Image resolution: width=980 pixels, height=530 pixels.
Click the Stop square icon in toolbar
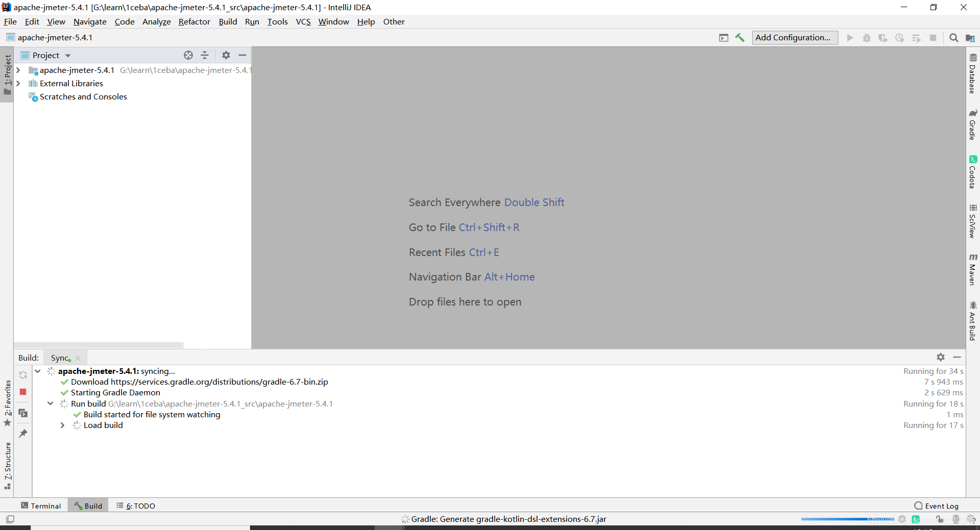pos(933,38)
